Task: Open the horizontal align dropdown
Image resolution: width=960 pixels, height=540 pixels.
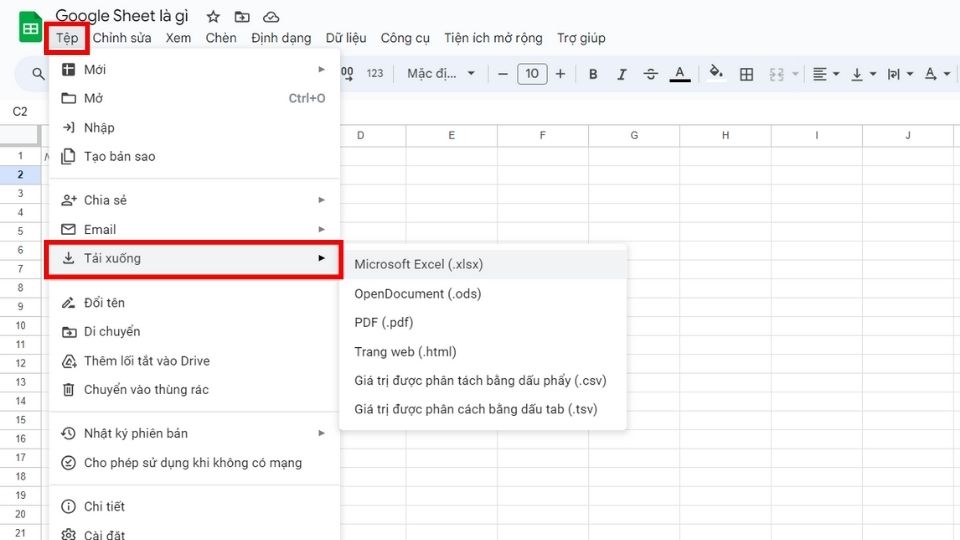Action: 825,74
